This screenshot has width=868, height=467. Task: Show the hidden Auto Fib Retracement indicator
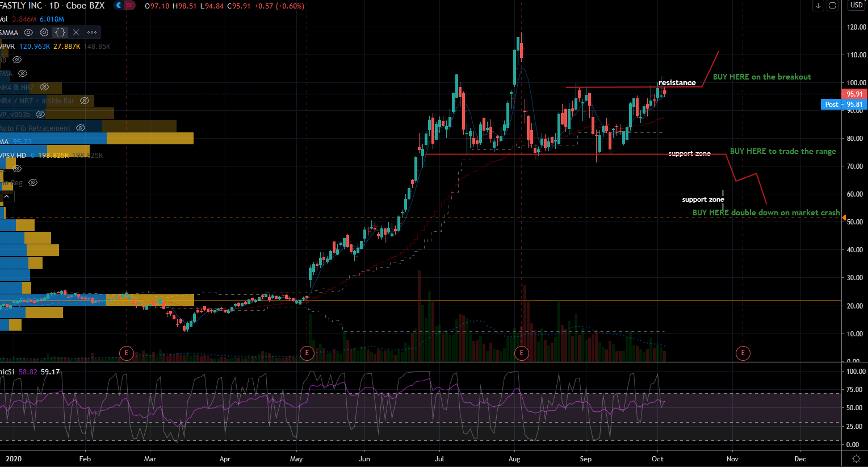pos(81,128)
